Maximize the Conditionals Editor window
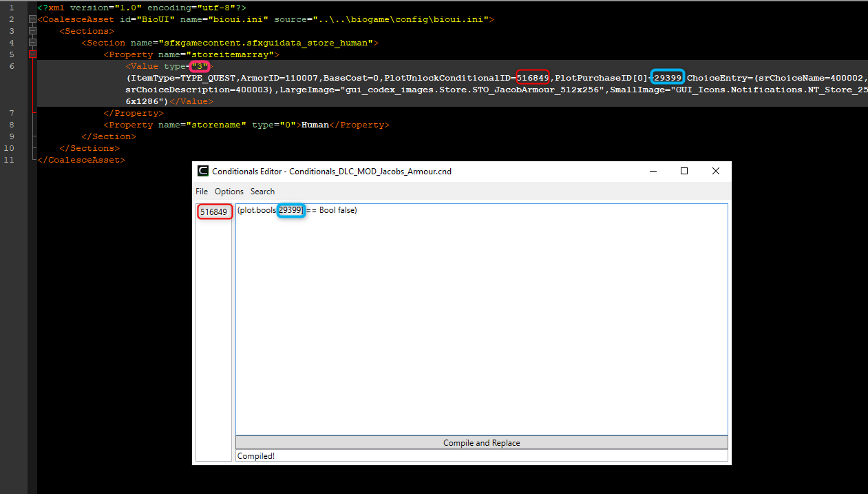 click(684, 171)
